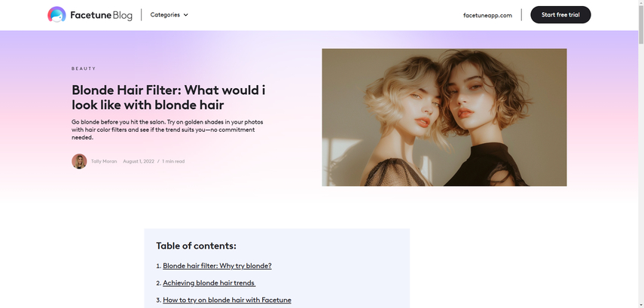Open the blonde hair hero image
The height and width of the screenshot is (308, 644).
444,117
